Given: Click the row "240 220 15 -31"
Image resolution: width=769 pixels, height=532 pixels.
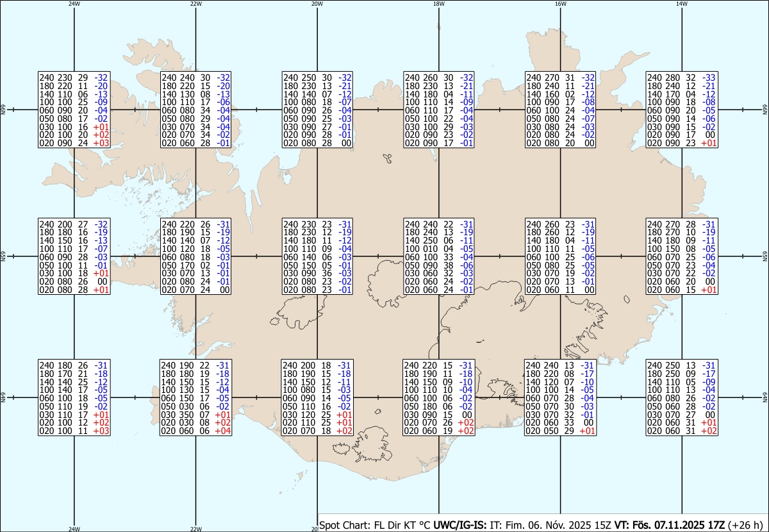Looking at the screenshot, I should point(439,365).
